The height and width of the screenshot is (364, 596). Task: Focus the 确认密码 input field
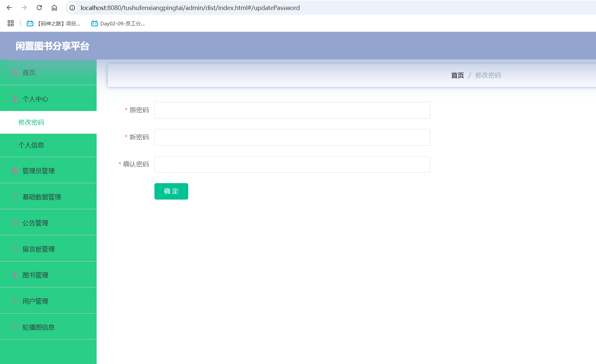coord(292,164)
